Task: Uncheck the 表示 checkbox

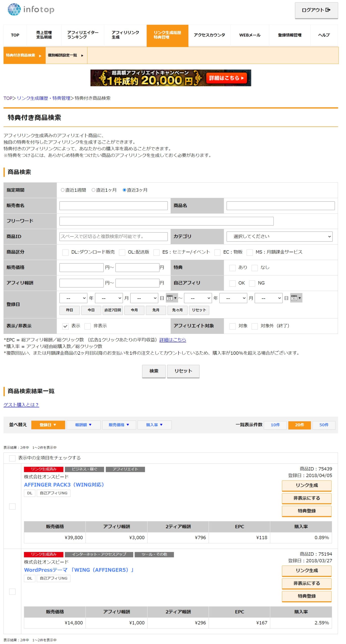Action: [65, 326]
